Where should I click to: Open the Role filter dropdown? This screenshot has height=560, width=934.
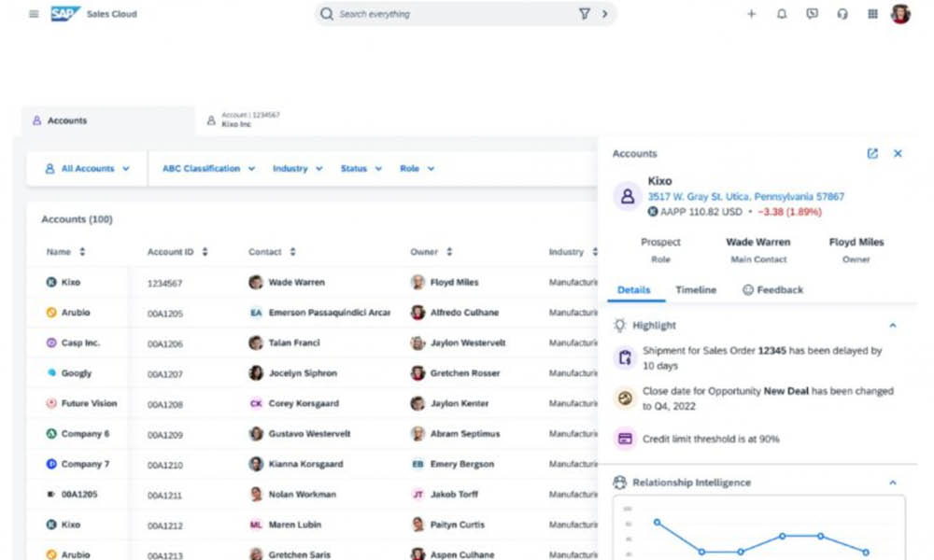coord(417,168)
